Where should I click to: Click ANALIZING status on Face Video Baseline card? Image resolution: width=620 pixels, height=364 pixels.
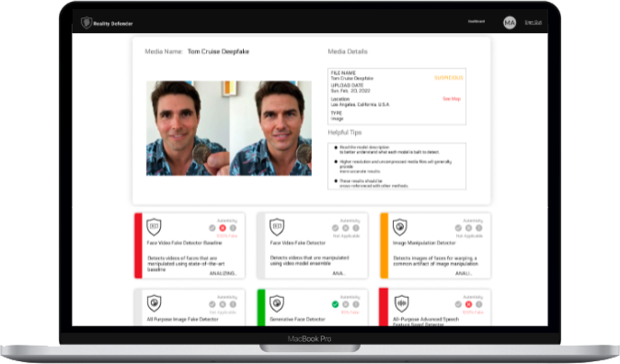(223, 274)
